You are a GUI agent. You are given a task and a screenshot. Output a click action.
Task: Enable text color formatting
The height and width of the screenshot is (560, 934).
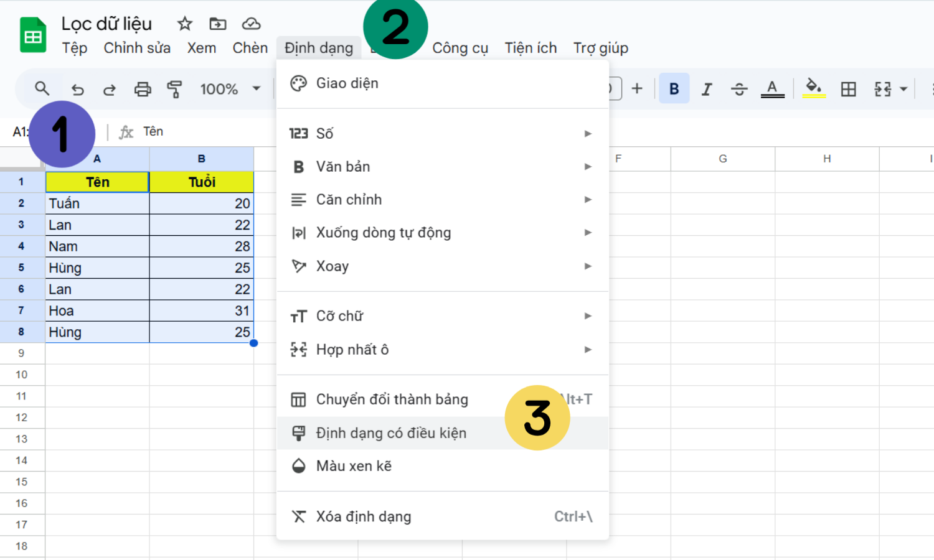772,88
